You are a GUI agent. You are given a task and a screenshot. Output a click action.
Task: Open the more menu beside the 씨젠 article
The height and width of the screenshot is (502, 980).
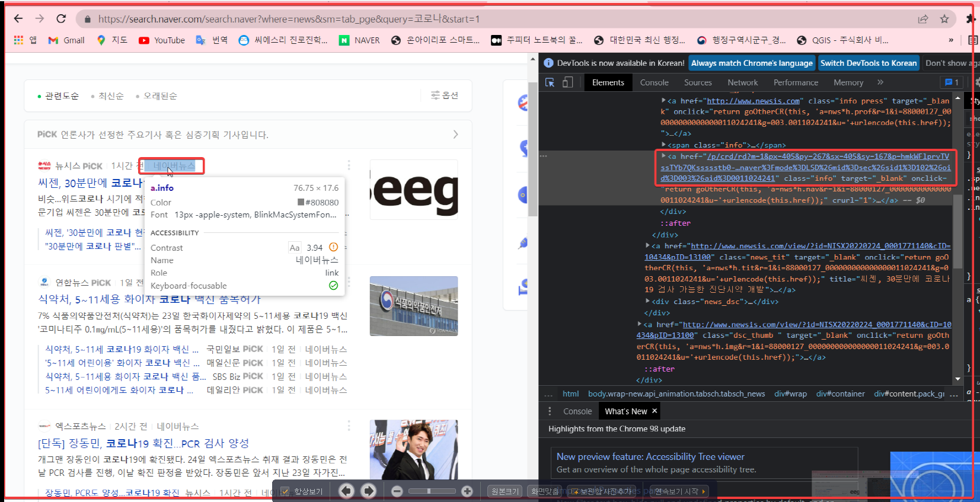pos(349,165)
